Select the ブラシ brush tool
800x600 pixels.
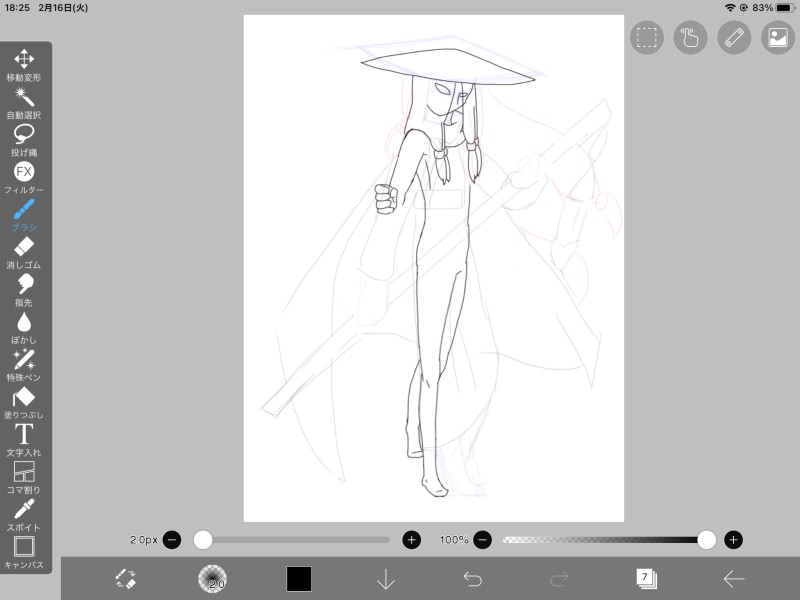(23, 215)
